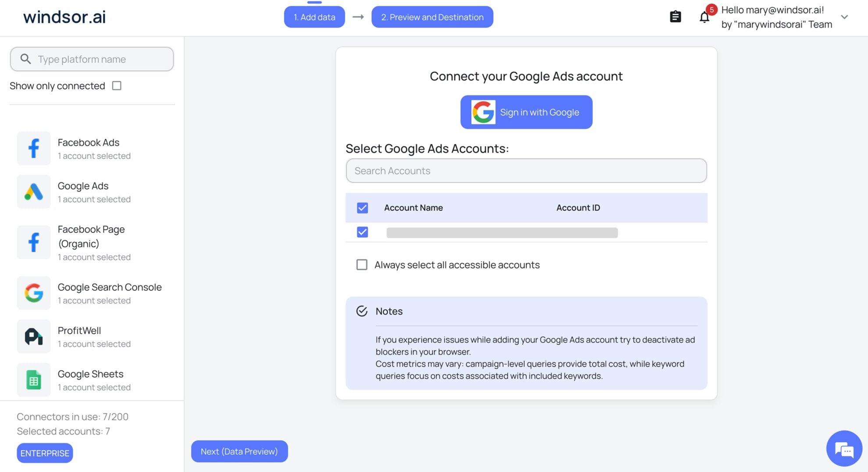
Task: Open the tasks clipboard icon
Action: pyautogui.click(x=675, y=16)
